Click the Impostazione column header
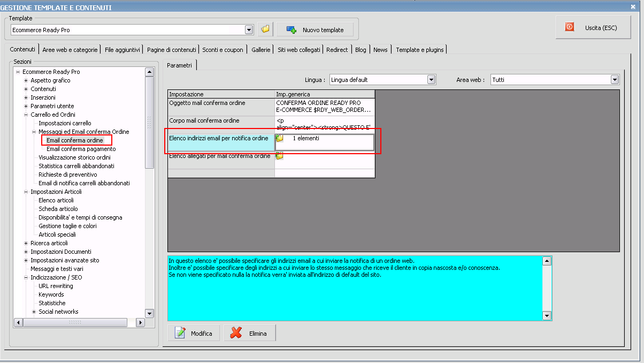This screenshot has height=363, width=644. [x=221, y=94]
